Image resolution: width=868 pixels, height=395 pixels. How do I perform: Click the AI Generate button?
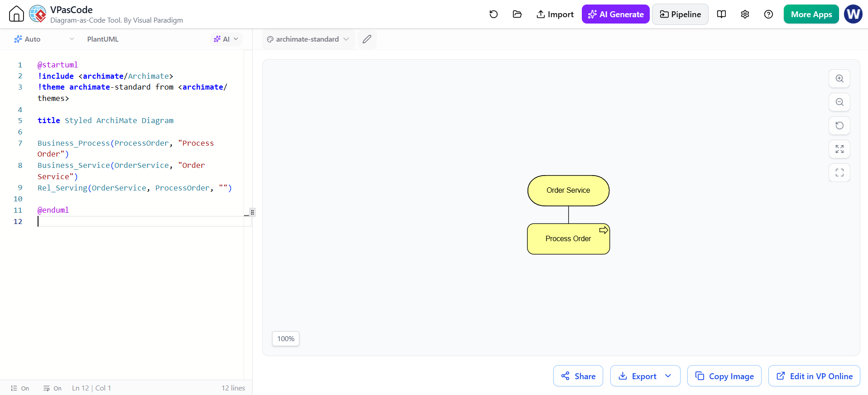tap(616, 14)
